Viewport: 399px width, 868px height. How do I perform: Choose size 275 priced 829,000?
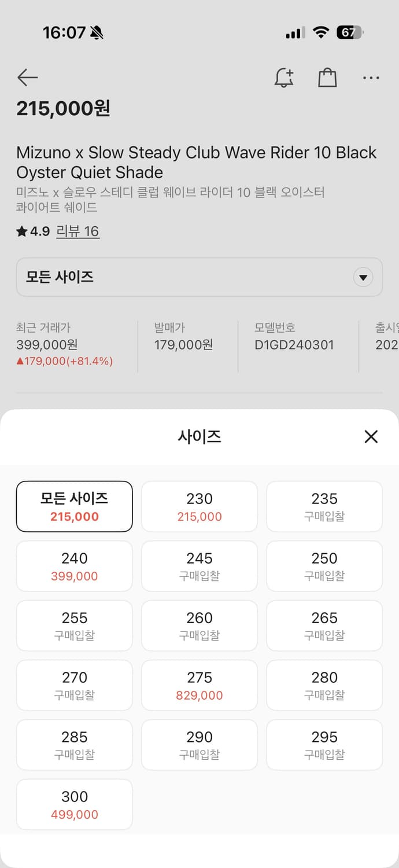(199, 685)
